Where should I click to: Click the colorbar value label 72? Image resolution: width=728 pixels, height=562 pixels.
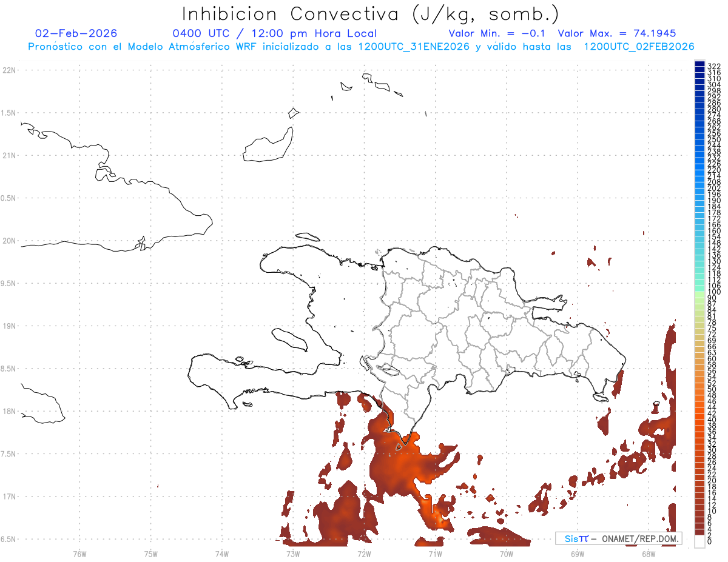[x=712, y=334]
